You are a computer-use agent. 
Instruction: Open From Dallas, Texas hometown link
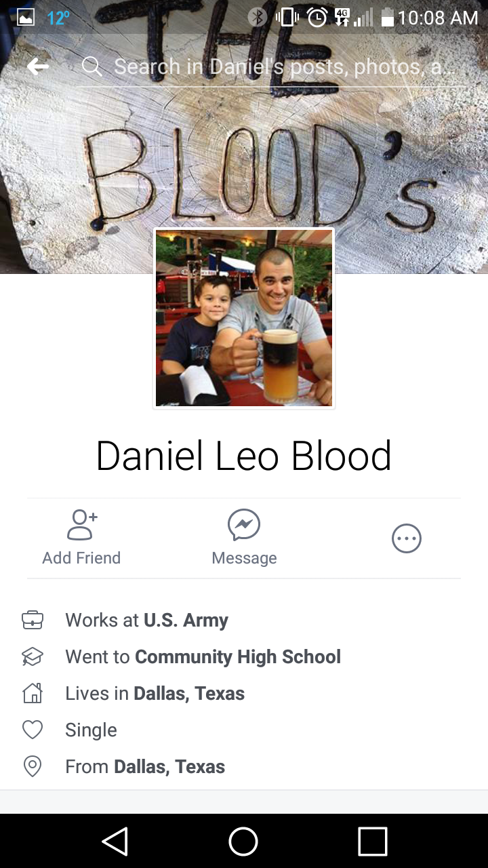pos(169,766)
